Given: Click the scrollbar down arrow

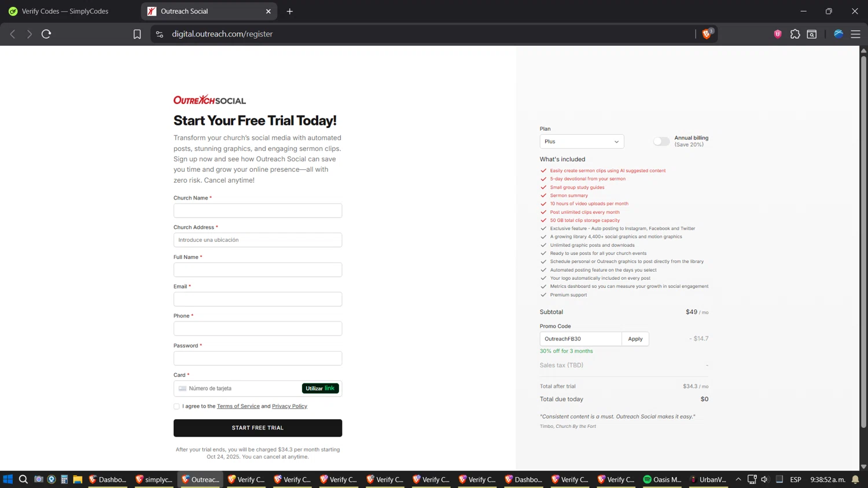Looking at the screenshot, I should tap(863, 467).
